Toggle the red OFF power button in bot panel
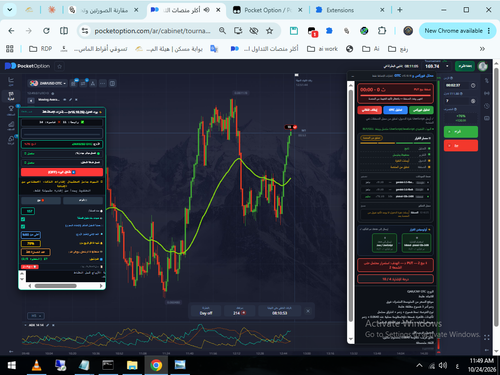The width and height of the screenshot is (500, 375). point(62,172)
